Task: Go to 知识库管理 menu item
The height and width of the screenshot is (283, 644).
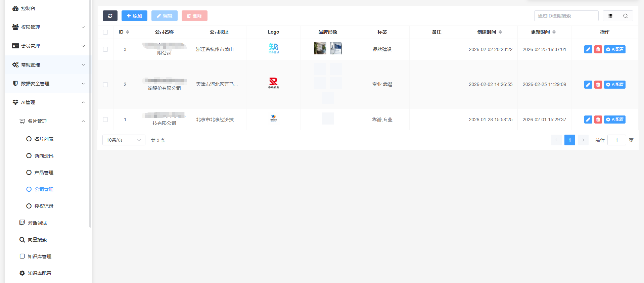Action: tap(39, 256)
